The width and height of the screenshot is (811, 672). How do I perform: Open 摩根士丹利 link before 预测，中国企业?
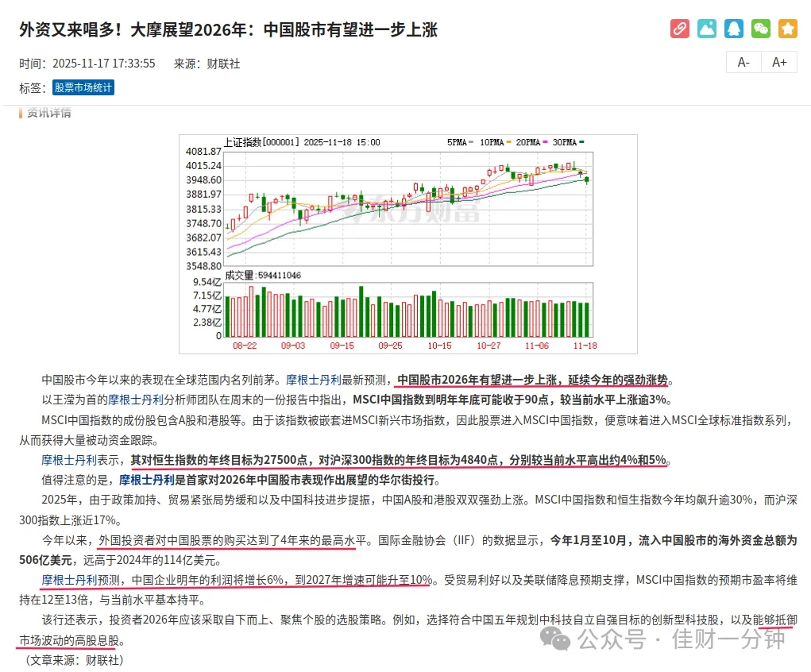point(69,580)
